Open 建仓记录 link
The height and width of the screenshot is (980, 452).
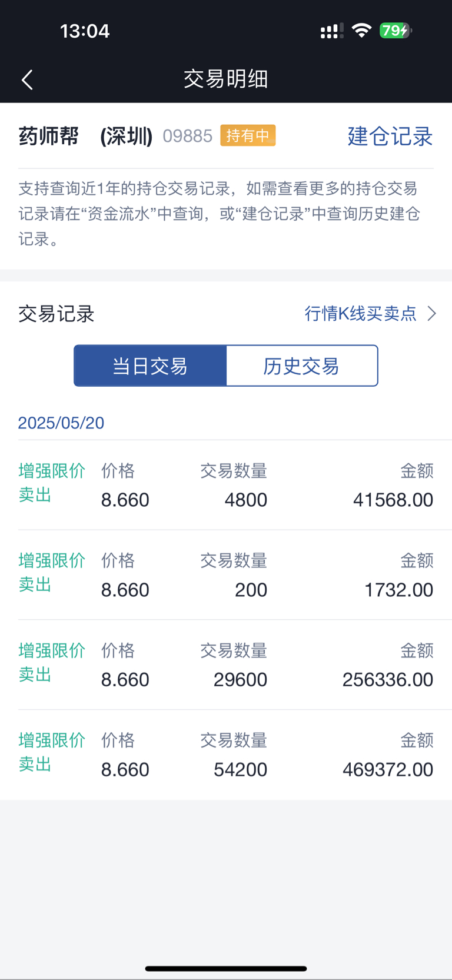click(x=390, y=136)
